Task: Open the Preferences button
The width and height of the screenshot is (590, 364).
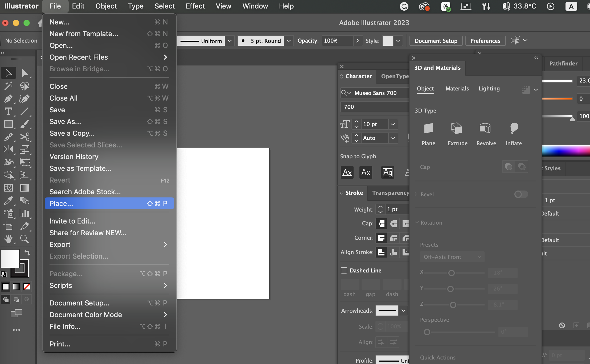Action: (485, 41)
